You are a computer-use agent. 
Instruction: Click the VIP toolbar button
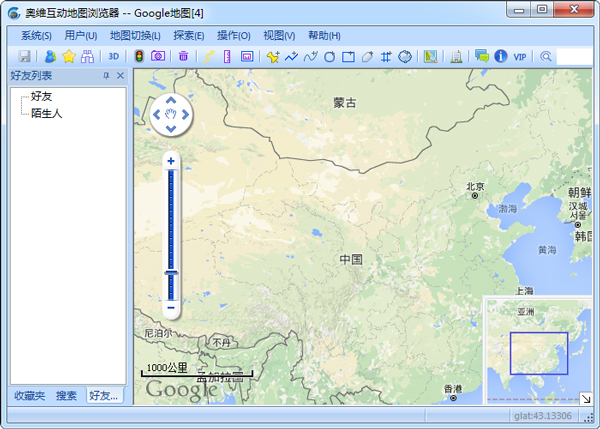click(x=520, y=57)
